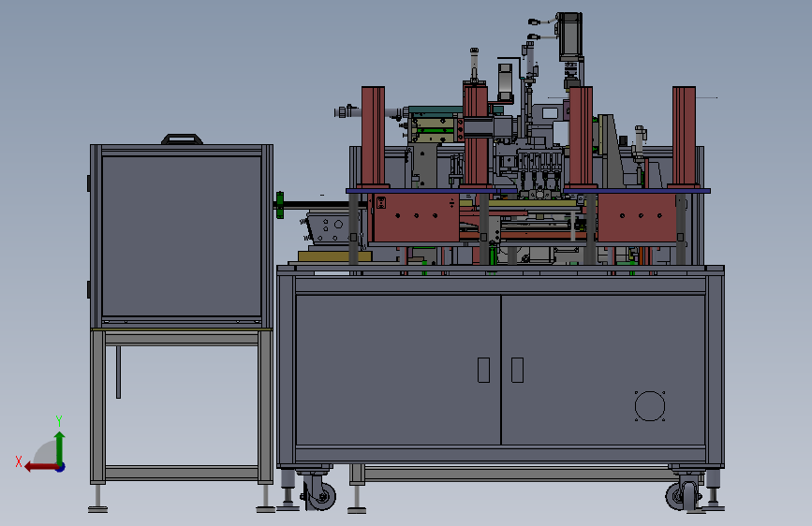812x526 pixels.
Task: Select the left red plate with three holes
Action: coord(416,217)
